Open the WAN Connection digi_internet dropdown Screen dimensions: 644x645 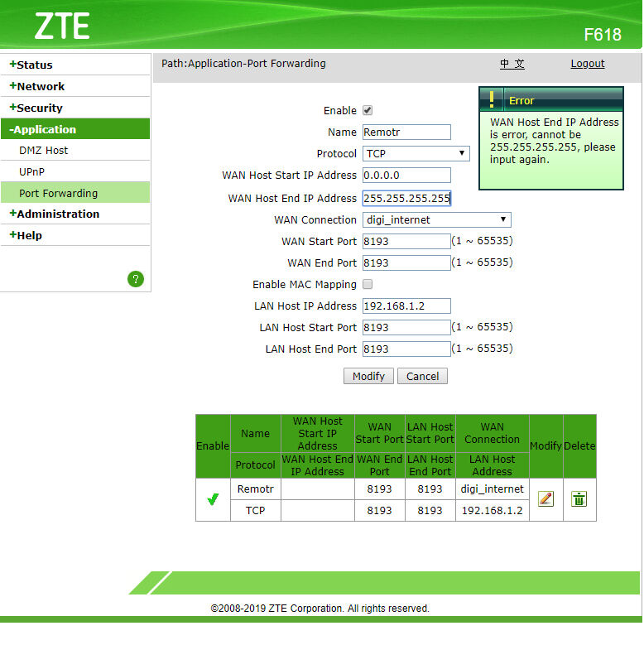tap(437, 219)
